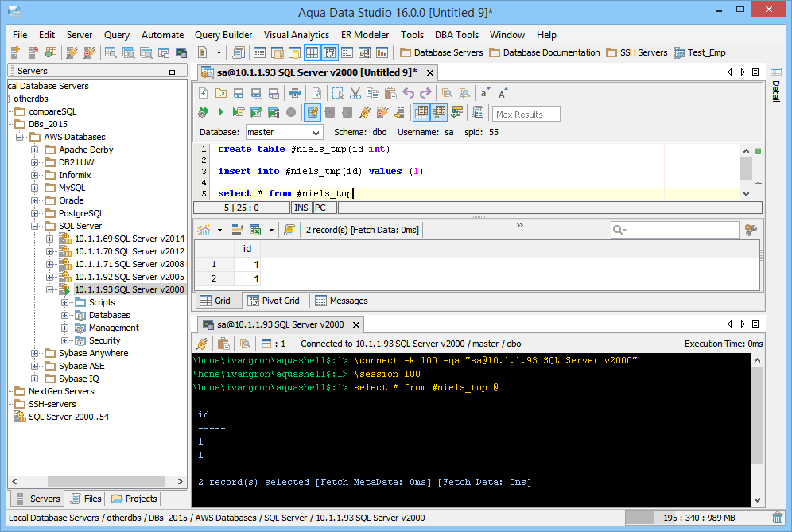Toggle the highlighted auto-commit button in query toolbar
The image size is (792, 532).
313,112
